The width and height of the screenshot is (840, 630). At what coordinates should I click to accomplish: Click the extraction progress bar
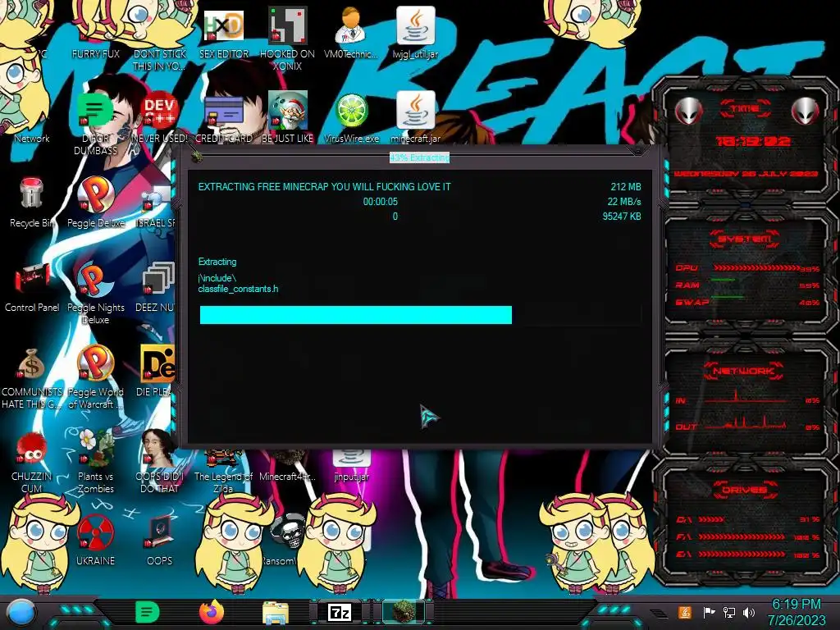[420, 315]
